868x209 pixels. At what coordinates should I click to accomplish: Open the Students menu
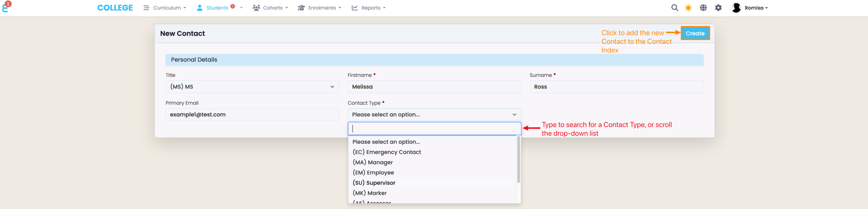point(217,8)
